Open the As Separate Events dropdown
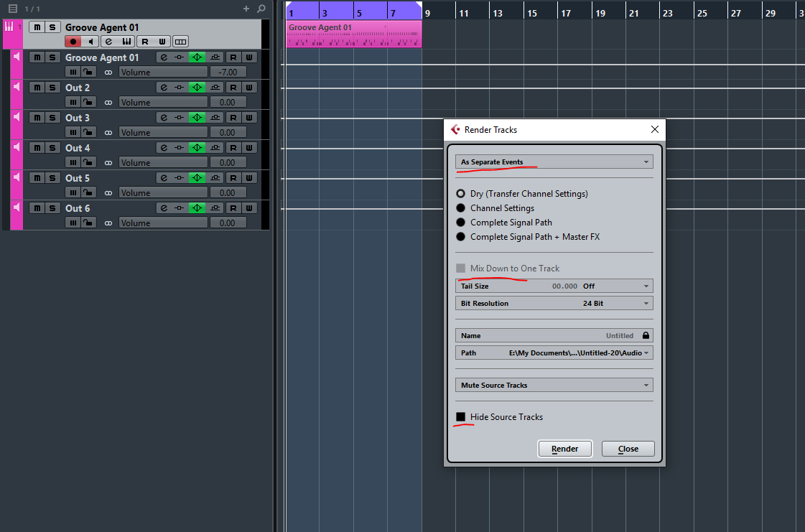 click(x=554, y=162)
